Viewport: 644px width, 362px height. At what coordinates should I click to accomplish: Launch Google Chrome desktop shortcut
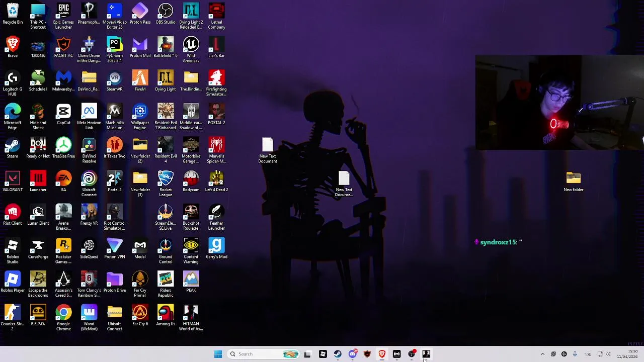[x=63, y=318]
